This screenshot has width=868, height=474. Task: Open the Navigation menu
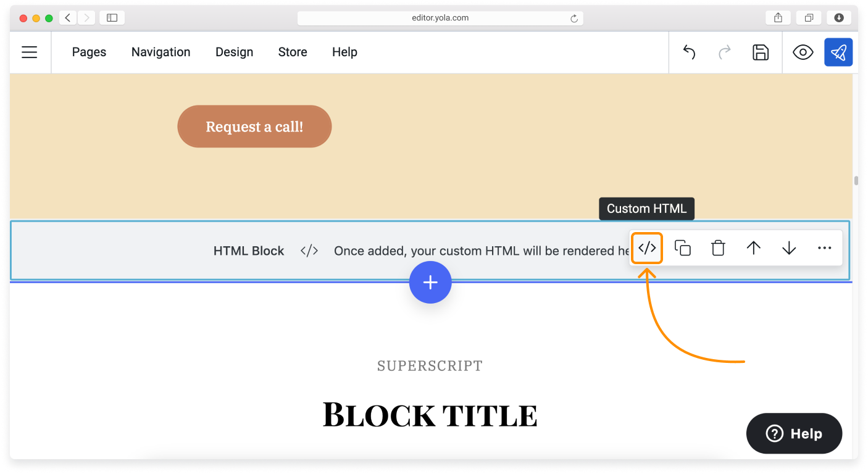[161, 52]
